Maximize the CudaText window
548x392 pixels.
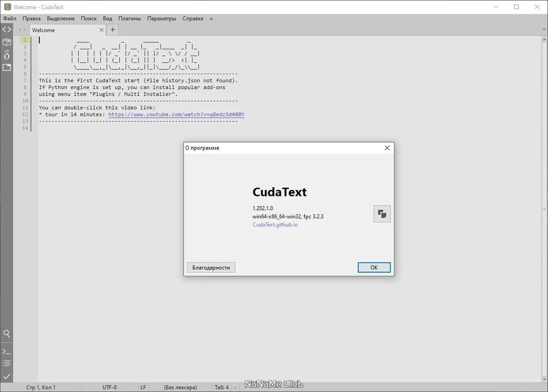coord(516,7)
